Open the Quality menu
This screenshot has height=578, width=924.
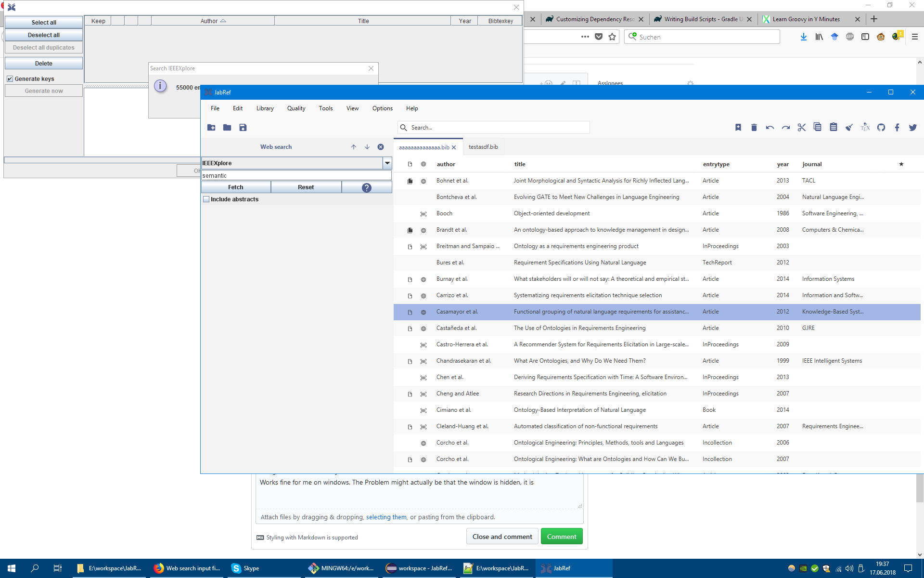click(296, 108)
